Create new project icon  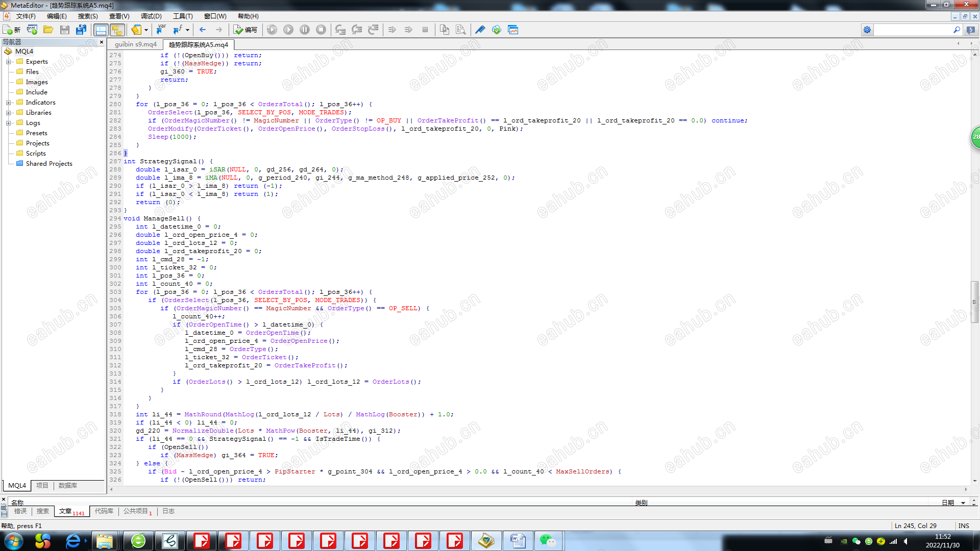[x=32, y=30]
